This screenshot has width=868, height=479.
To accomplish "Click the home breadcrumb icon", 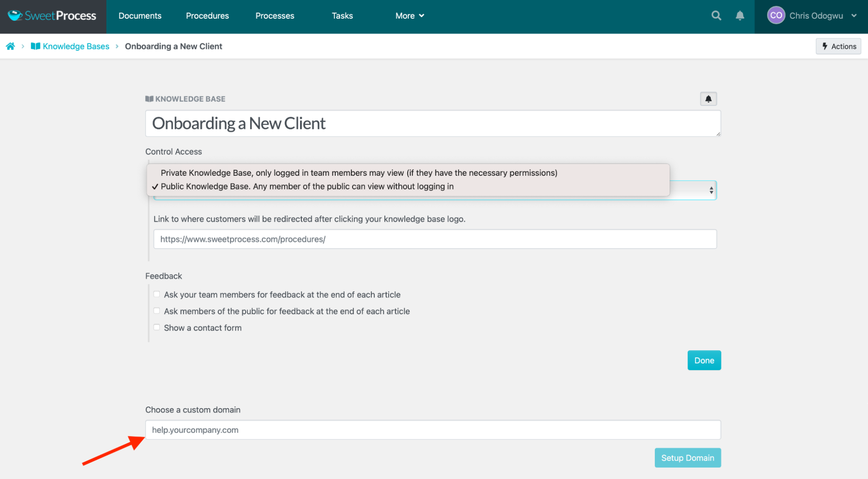I will point(10,46).
